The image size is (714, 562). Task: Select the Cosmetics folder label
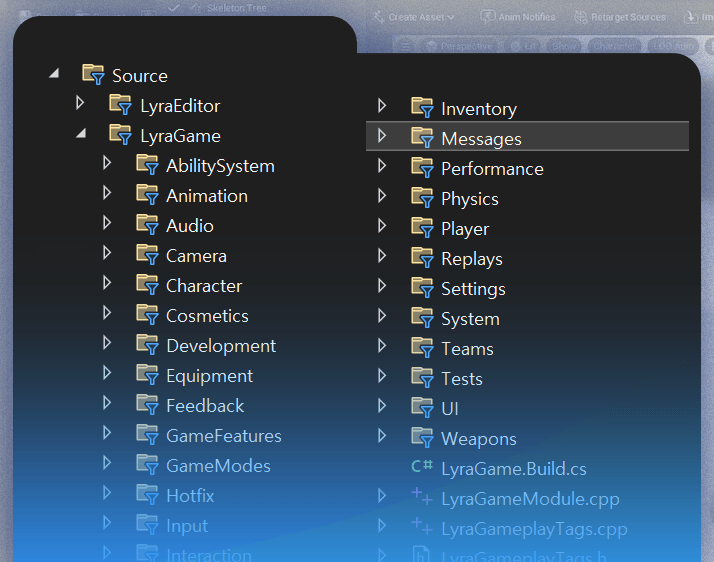[x=208, y=317]
